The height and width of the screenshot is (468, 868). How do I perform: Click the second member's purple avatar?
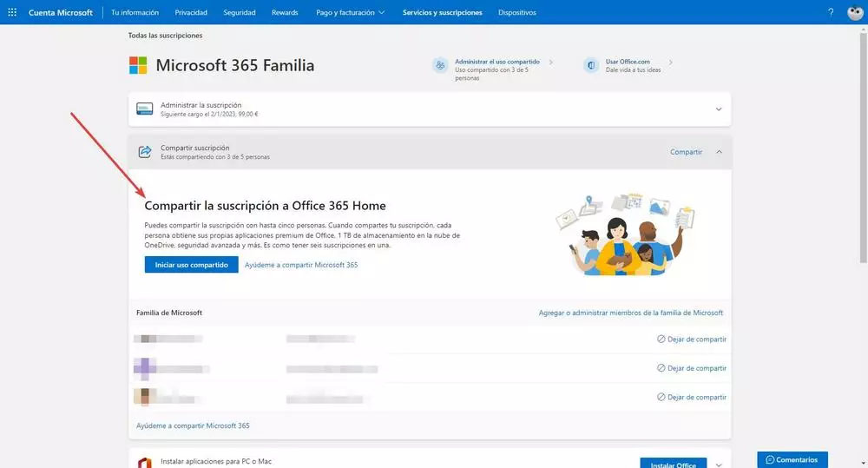tap(144, 368)
